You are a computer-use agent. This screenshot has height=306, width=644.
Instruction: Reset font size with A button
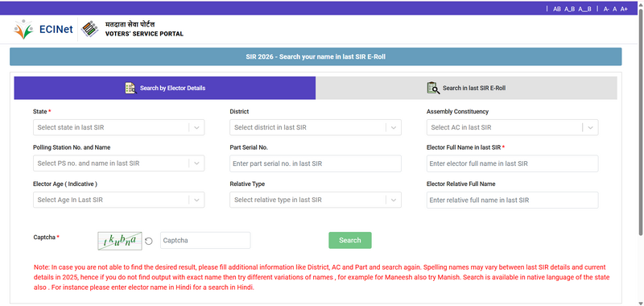click(x=615, y=9)
